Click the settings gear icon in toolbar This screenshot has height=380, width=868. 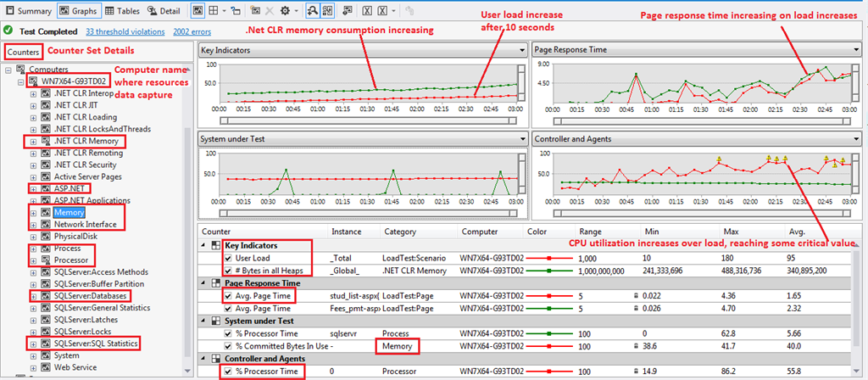click(x=287, y=12)
